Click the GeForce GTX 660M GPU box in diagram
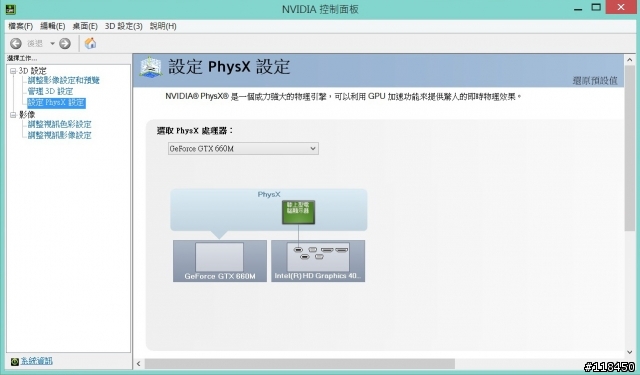Image resolution: width=640 pixels, height=375 pixels. [220, 261]
